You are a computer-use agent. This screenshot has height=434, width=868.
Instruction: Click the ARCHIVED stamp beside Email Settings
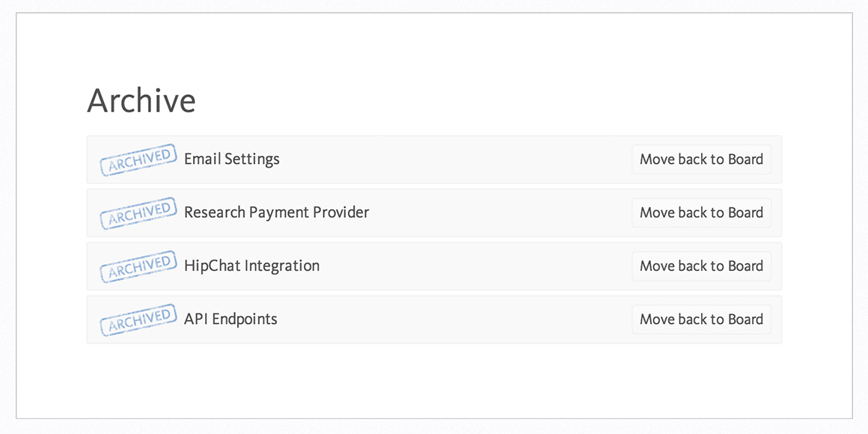tap(138, 159)
